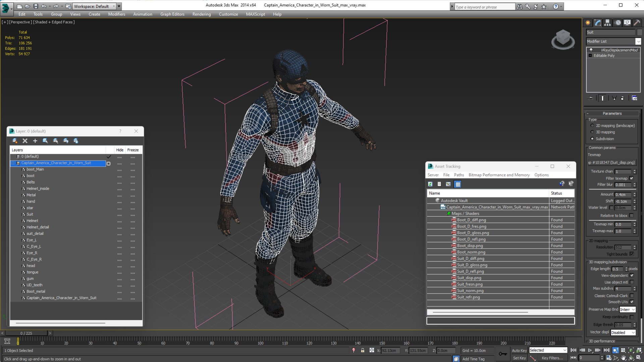Refresh the Asset Tracking list
Image resolution: width=644 pixels, height=362 pixels.
point(430,184)
